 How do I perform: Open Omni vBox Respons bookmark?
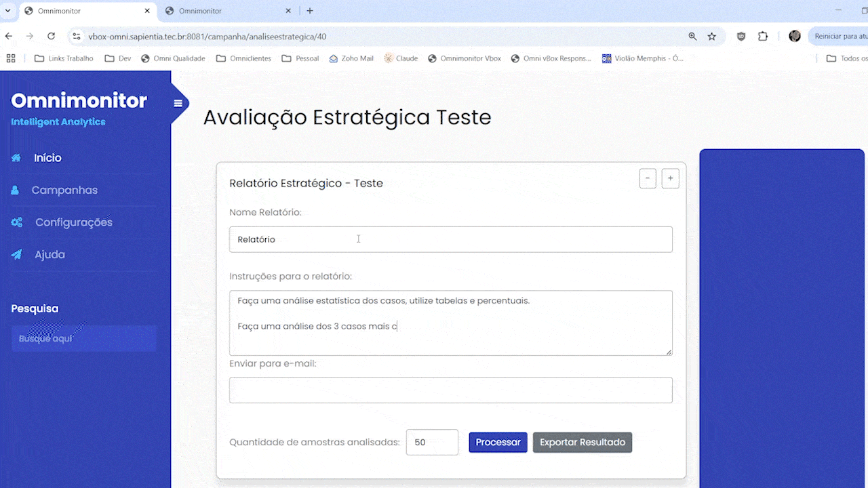551,58
